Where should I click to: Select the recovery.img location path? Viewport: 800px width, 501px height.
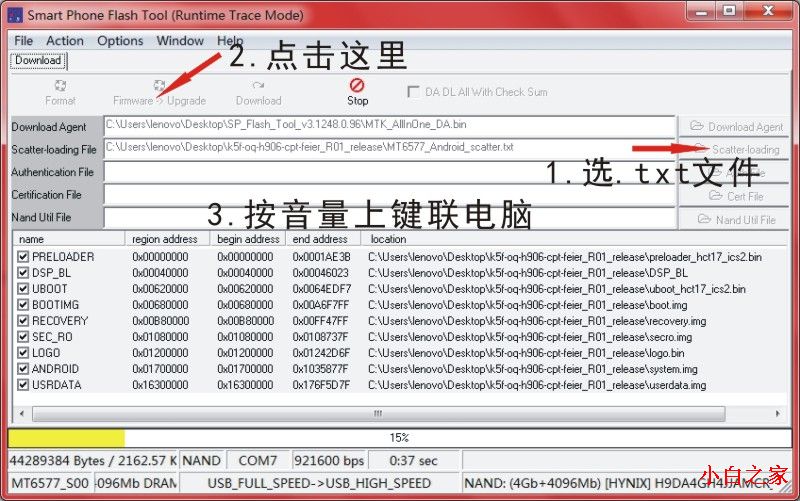[537, 321]
